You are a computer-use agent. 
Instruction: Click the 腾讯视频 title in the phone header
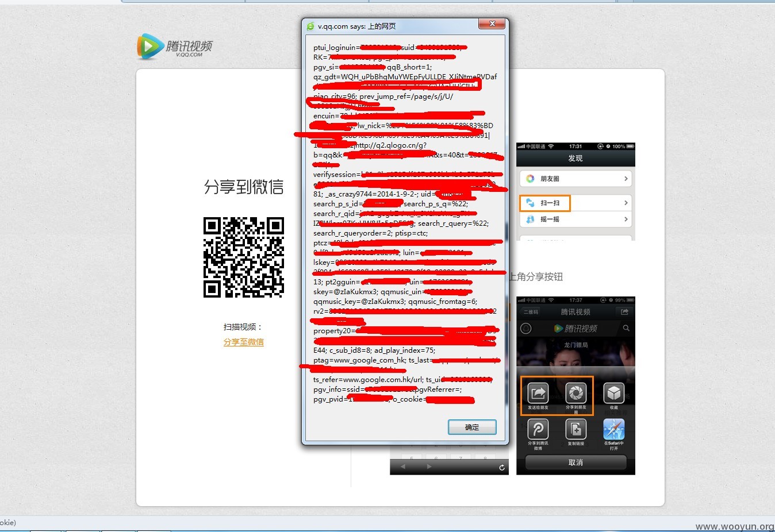pos(576,312)
